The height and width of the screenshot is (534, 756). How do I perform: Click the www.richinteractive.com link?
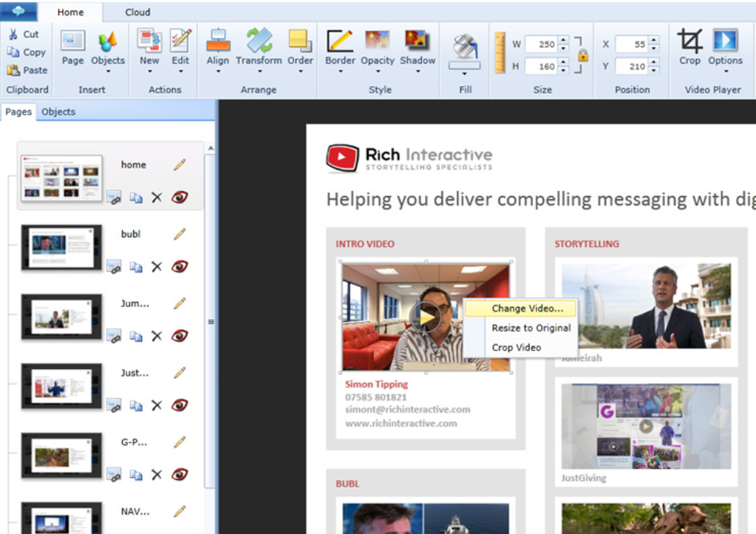click(x=401, y=424)
